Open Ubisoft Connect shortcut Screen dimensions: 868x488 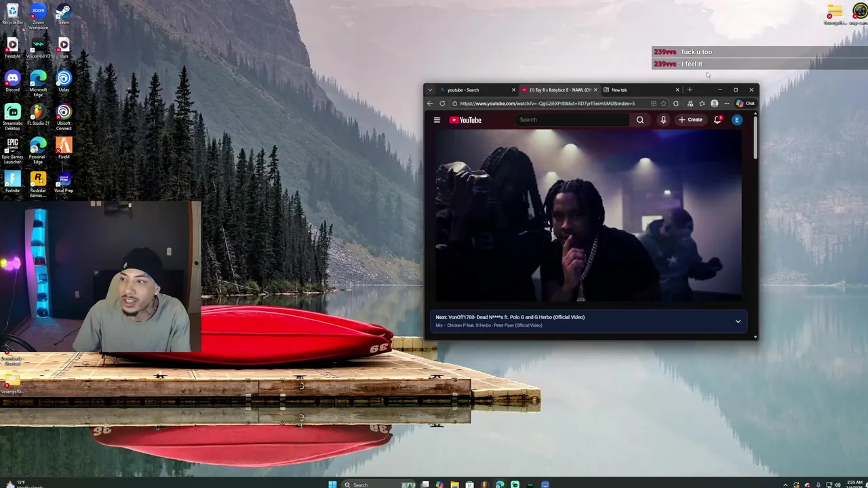point(63,117)
